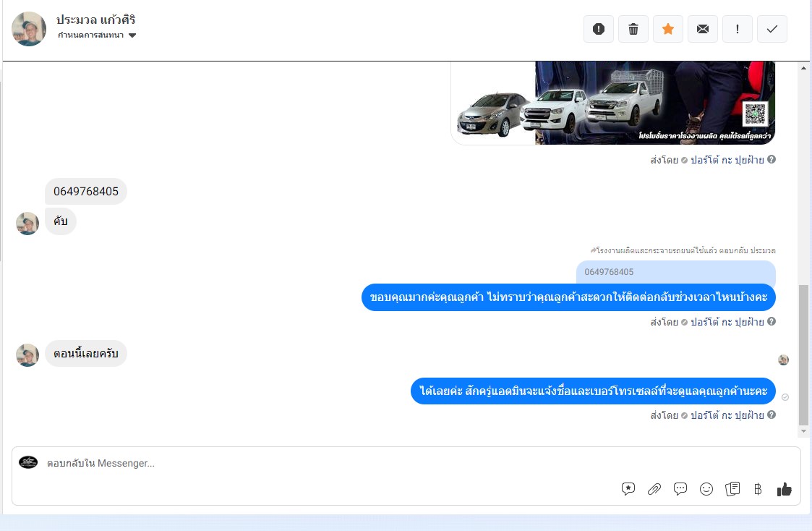
Task: Click delivered check status beside last message
Action: pyautogui.click(x=785, y=397)
